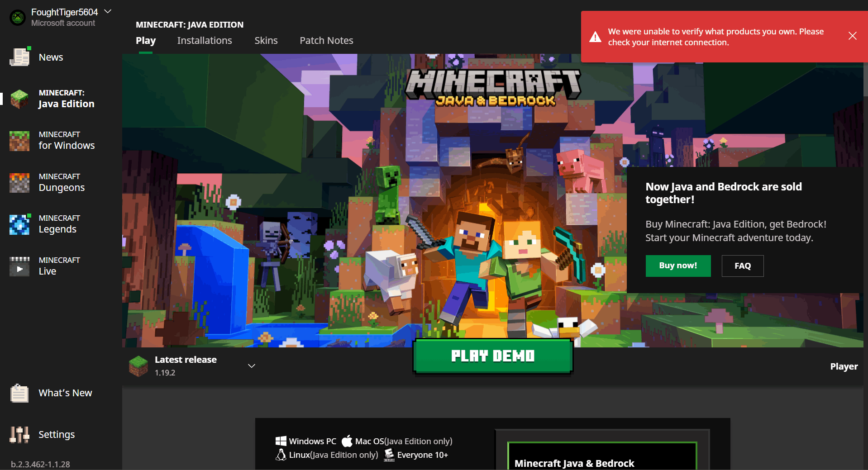This screenshot has height=470, width=868.
Task: Click the Mac OS apple logo icon
Action: click(x=347, y=441)
